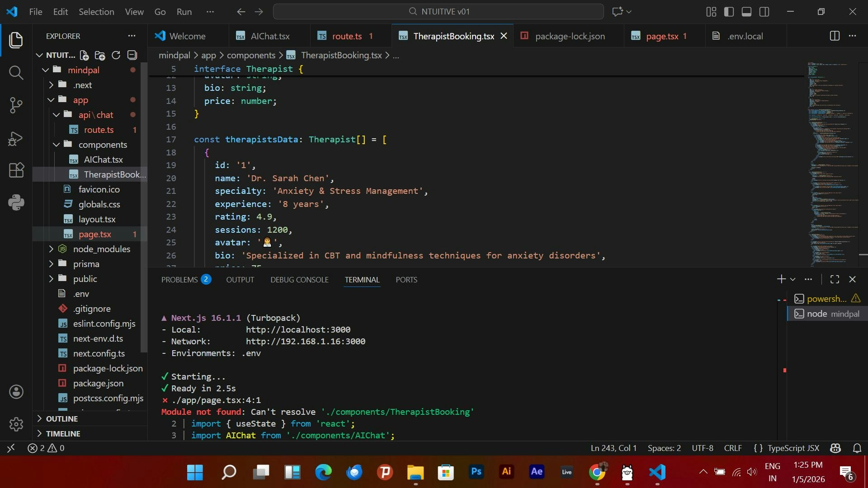Open the Run and Debug view

[16, 138]
